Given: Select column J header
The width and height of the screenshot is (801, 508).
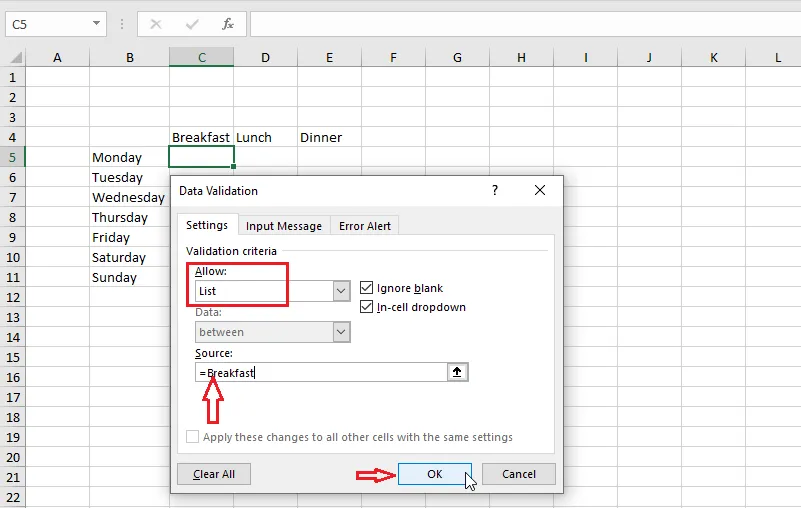Looking at the screenshot, I should tap(649, 57).
